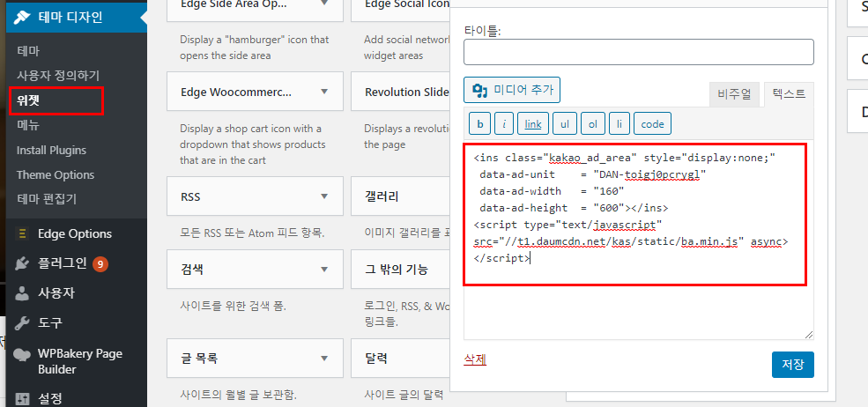Click the ol quicktag button

(593, 124)
